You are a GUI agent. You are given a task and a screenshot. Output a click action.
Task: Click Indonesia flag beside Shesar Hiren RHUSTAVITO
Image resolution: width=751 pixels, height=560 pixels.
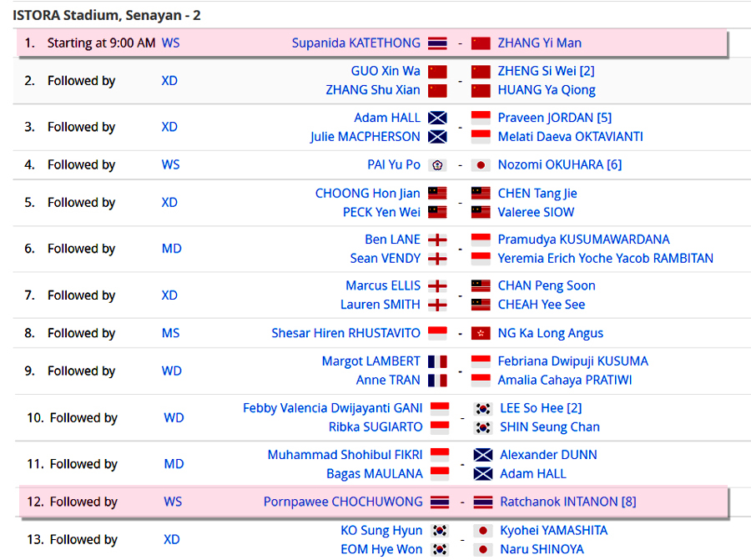(437, 334)
